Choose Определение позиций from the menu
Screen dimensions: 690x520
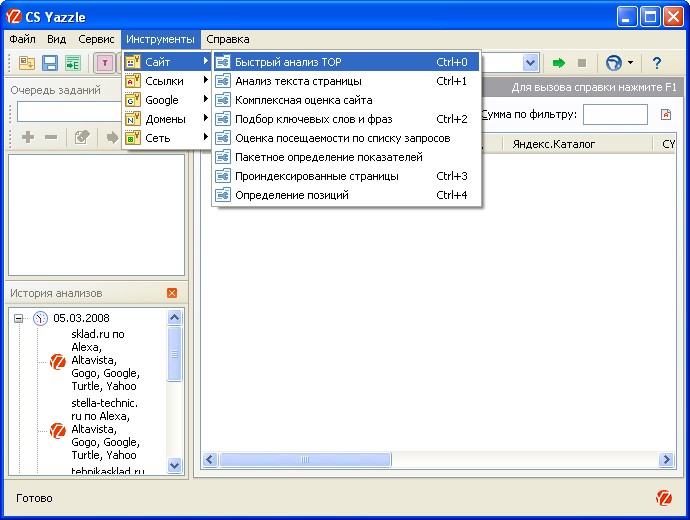[291, 195]
